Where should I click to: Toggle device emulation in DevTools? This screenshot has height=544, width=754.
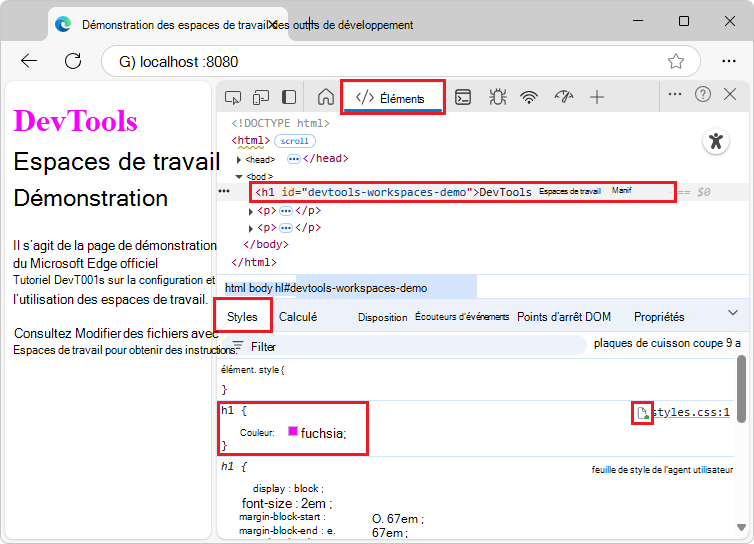[261, 98]
